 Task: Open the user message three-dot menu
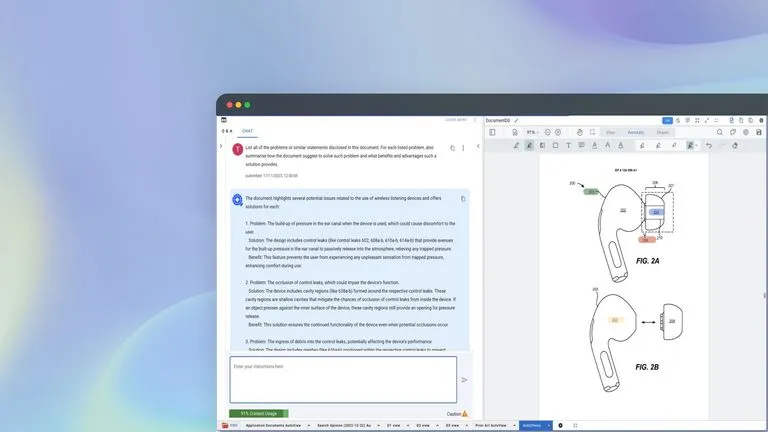click(x=463, y=148)
